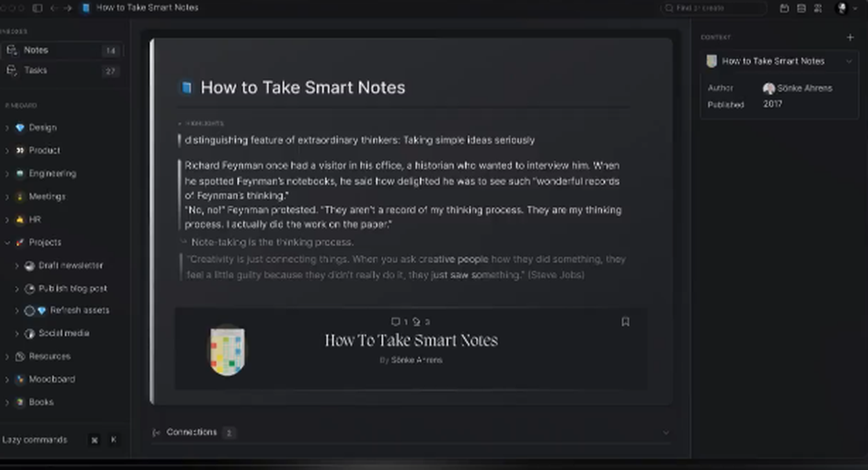Click the Books icon in sidebar
This screenshot has width=868, height=470.
click(20, 402)
